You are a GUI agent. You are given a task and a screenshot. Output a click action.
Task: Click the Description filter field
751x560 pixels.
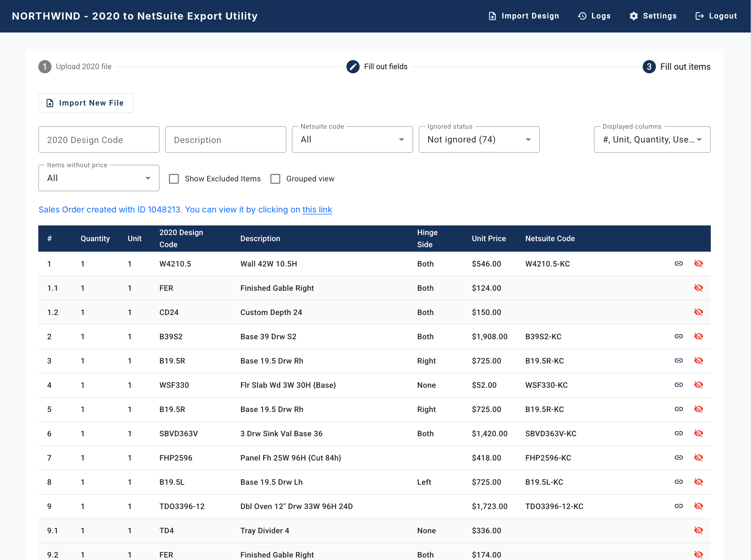[225, 139]
